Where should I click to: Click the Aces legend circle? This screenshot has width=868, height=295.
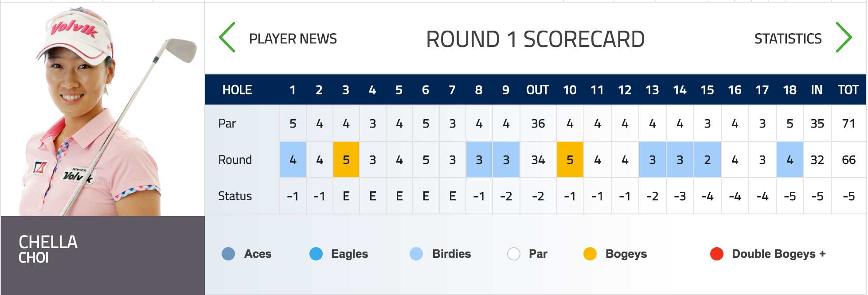click(x=228, y=254)
